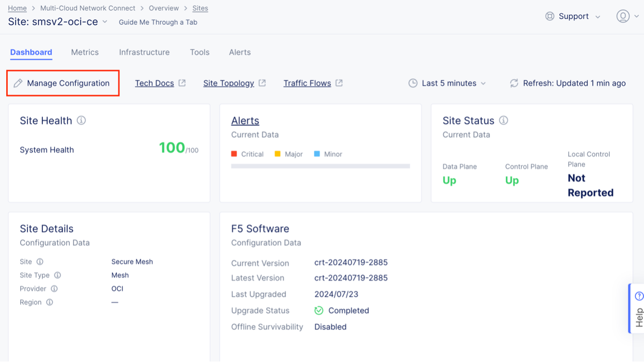644x363 pixels.
Task: Open the Alerts link in the Alerts card
Action: click(x=245, y=120)
